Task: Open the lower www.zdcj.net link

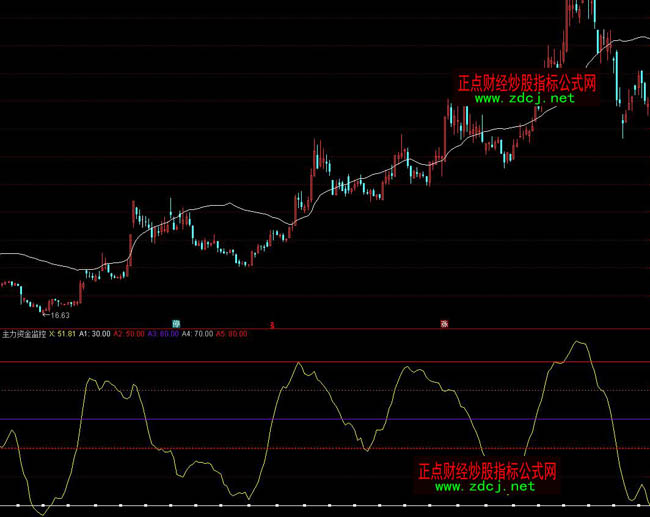Action: pos(485,487)
